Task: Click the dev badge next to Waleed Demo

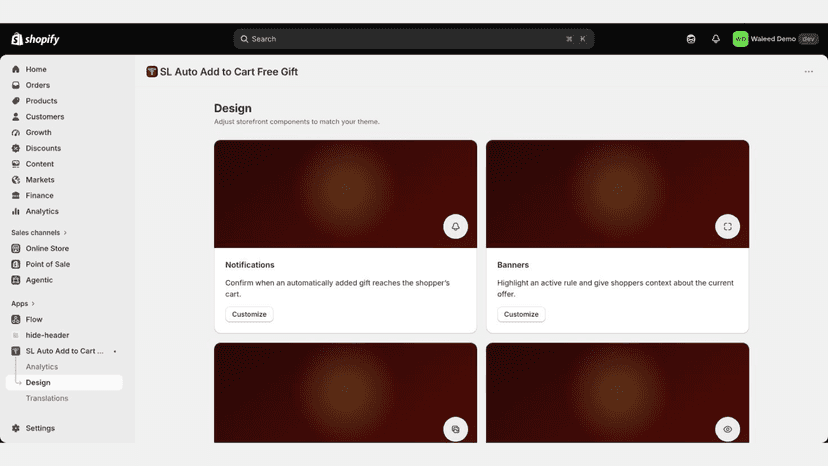Action: [x=808, y=39]
